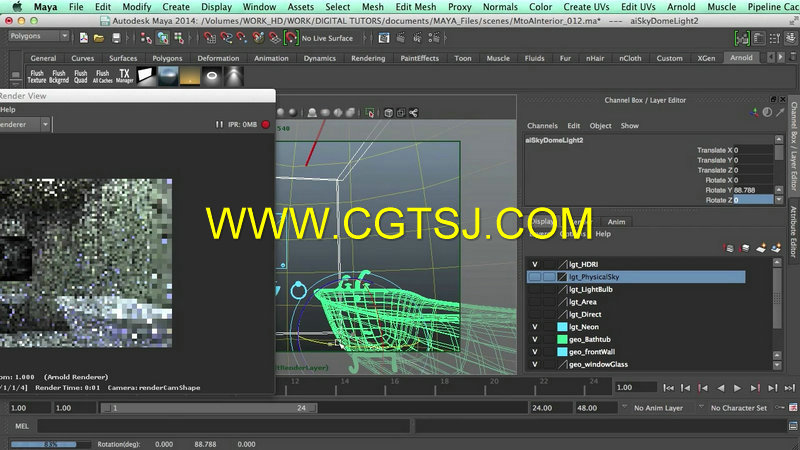
Task: Click geo_Bathtub green layer color swatch
Action: (x=562, y=339)
